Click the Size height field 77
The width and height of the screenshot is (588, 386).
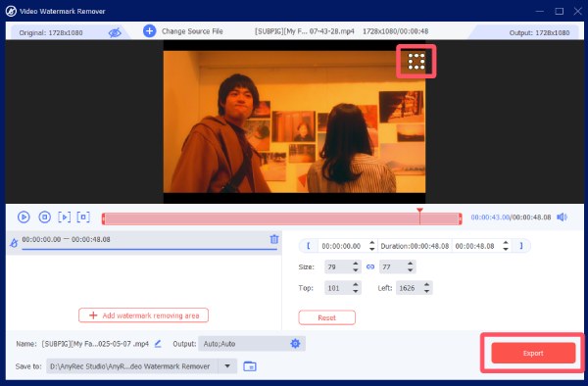click(392, 266)
